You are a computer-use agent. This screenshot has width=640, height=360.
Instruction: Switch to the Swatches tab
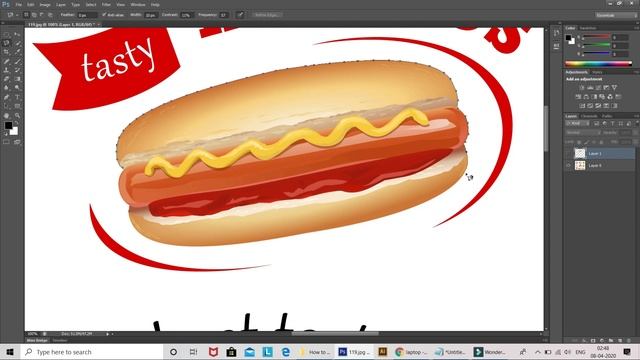tap(588, 28)
